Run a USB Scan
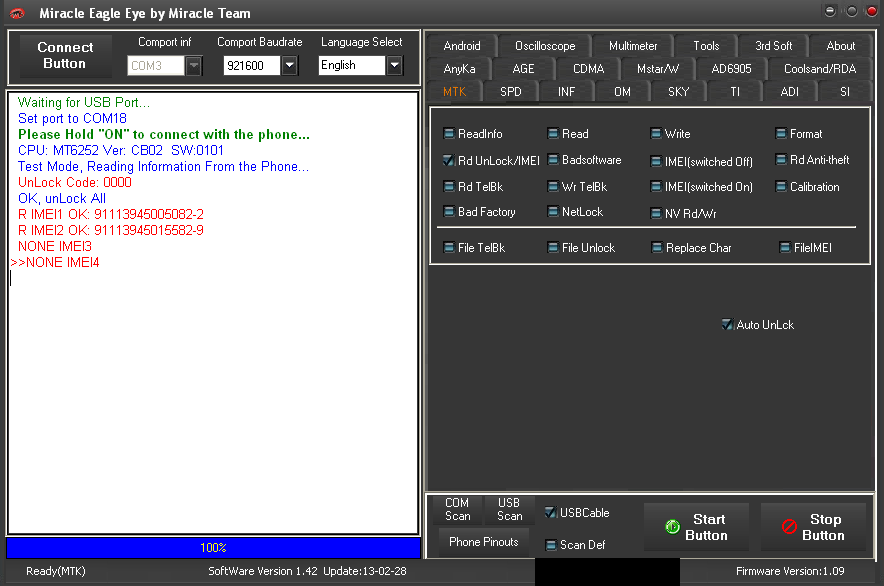Viewport: 884px width, 586px height. click(509, 509)
